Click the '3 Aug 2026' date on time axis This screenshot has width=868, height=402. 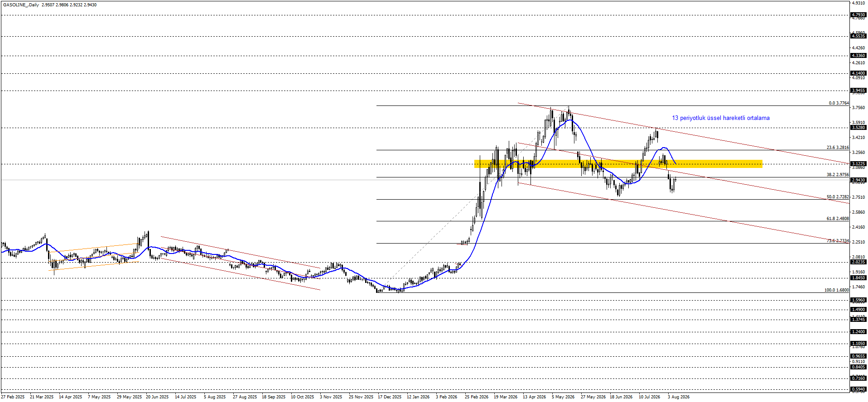679,397
